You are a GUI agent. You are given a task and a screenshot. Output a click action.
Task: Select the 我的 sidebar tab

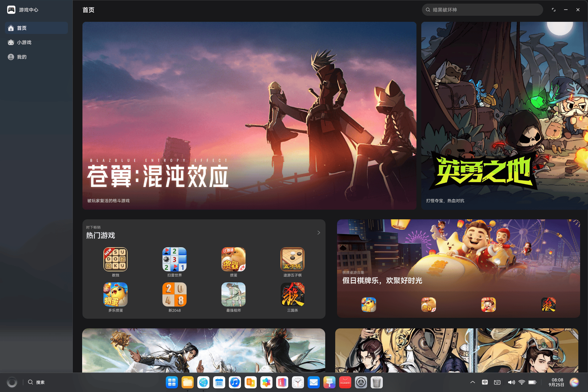pyautogui.click(x=36, y=57)
